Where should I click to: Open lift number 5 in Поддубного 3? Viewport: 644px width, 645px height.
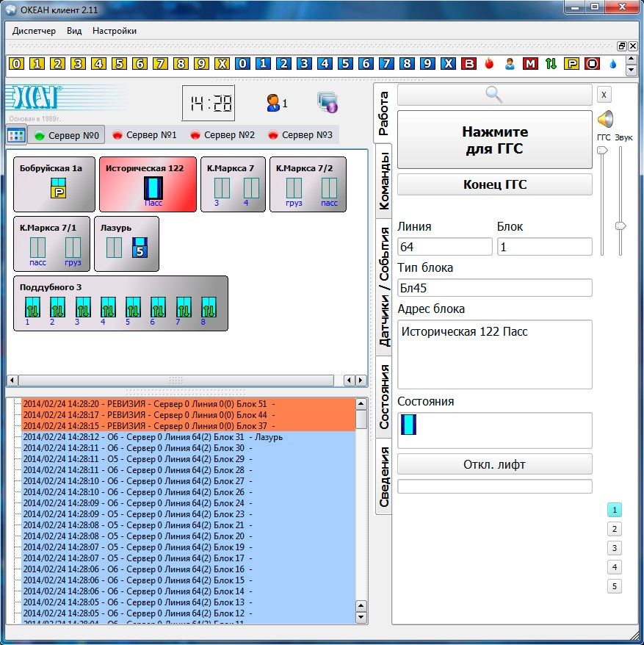pyautogui.click(x=133, y=307)
